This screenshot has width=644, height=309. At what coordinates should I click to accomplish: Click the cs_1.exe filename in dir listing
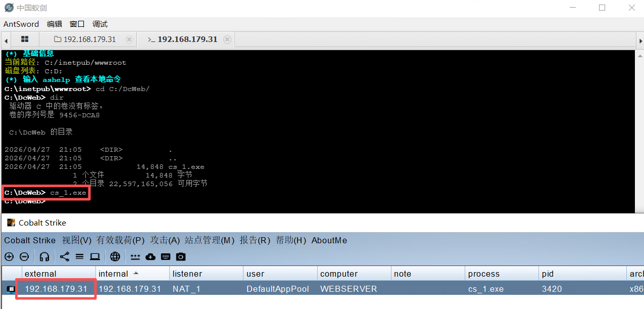point(186,167)
